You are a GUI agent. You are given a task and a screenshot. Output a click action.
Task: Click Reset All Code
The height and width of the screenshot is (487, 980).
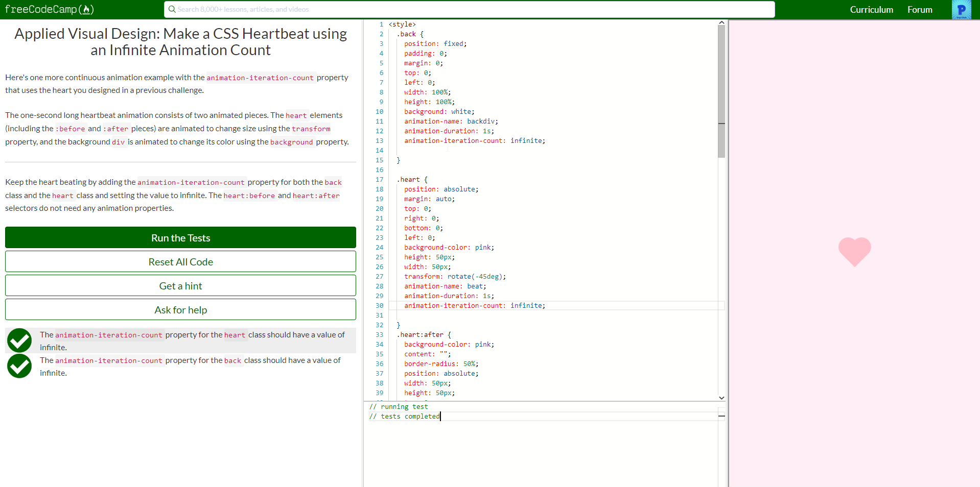pos(180,261)
